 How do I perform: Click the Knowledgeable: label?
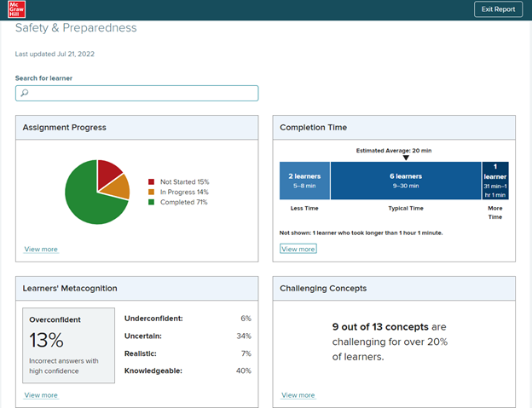pos(153,371)
